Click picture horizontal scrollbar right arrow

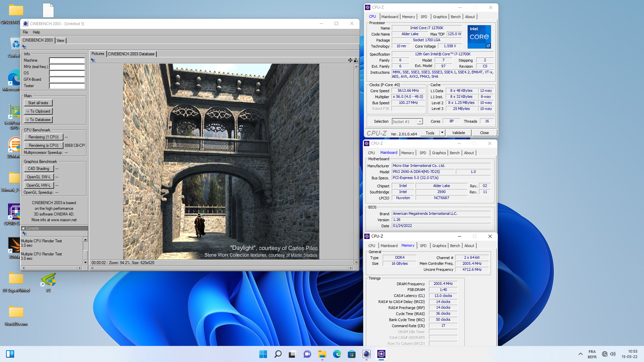[x=351, y=268]
